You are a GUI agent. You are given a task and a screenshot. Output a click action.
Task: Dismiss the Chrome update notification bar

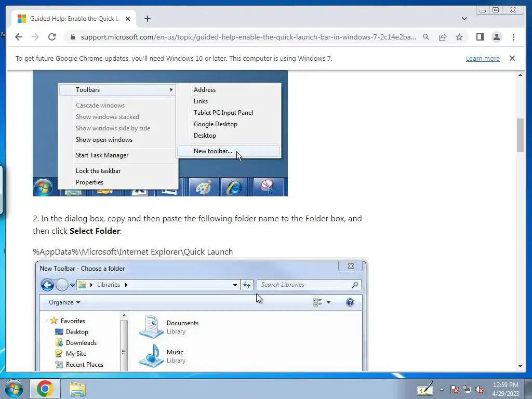coord(512,58)
